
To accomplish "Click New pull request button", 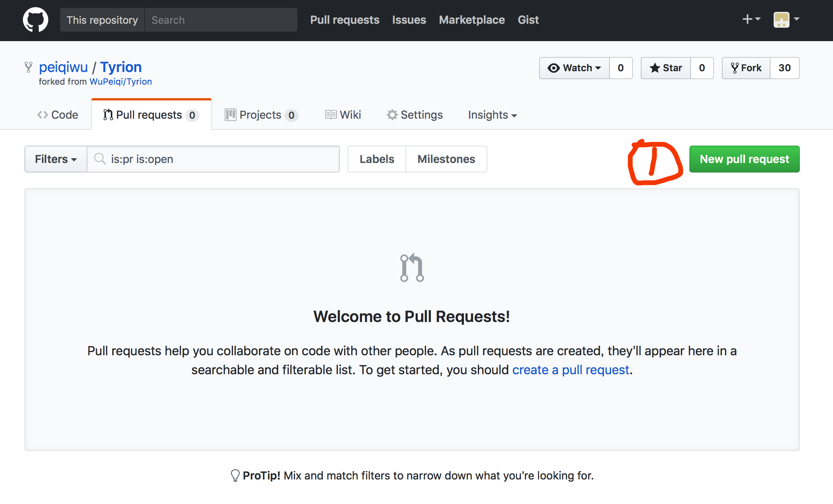I will (x=744, y=159).
